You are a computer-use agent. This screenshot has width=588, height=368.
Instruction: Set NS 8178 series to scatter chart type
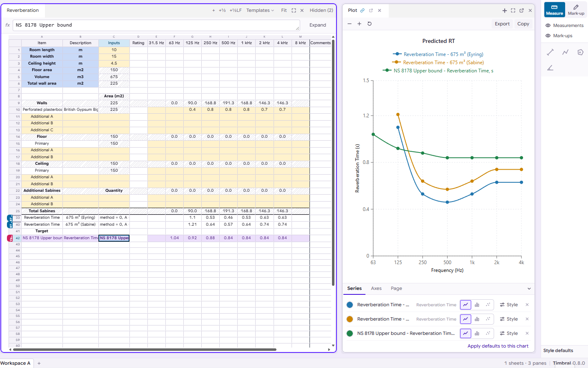tap(488, 333)
